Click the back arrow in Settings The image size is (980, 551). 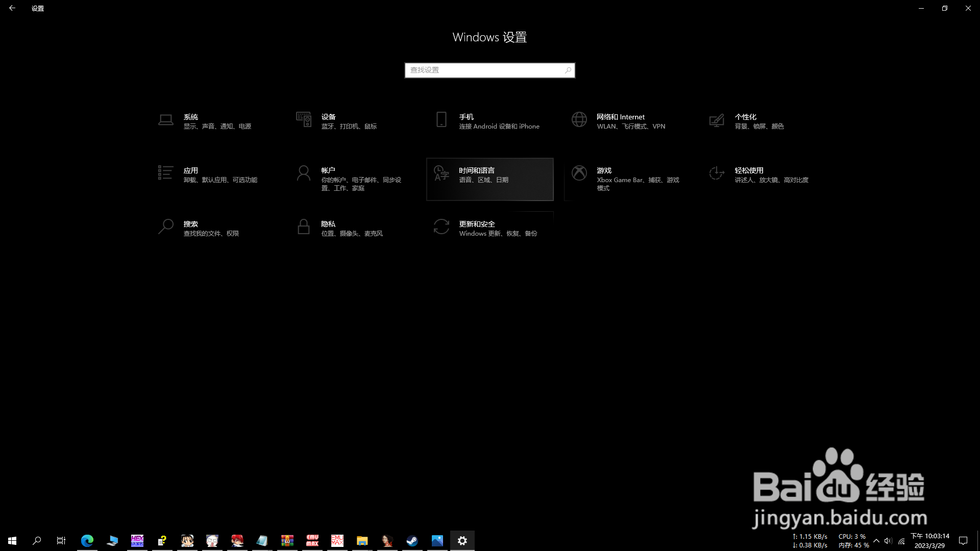click(x=12, y=8)
